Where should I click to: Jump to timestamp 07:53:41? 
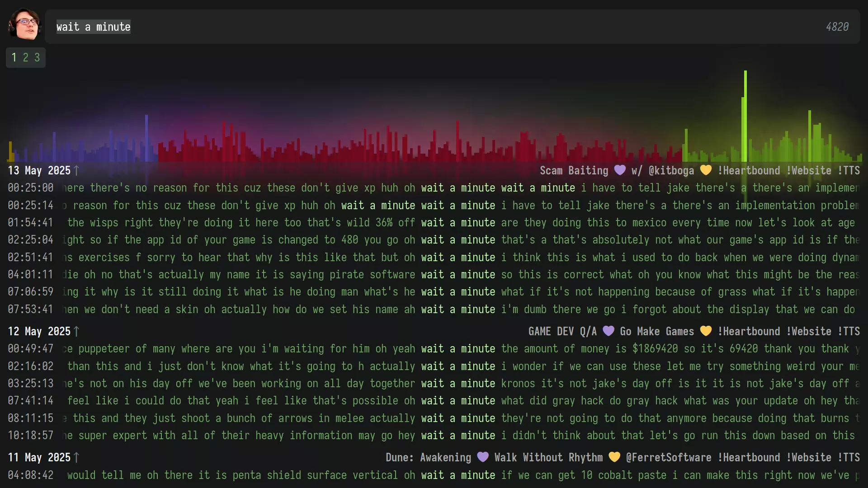click(x=30, y=309)
